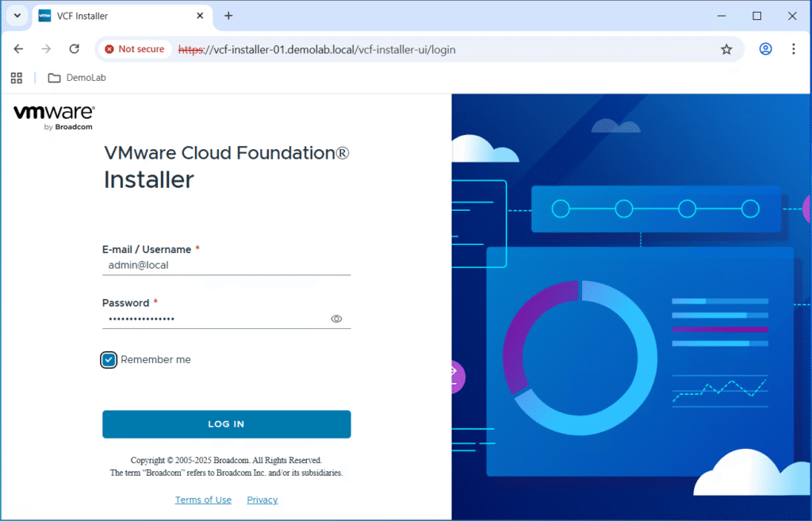
Task: Click the VMware by Broadcom logo
Action: point(54,117)
